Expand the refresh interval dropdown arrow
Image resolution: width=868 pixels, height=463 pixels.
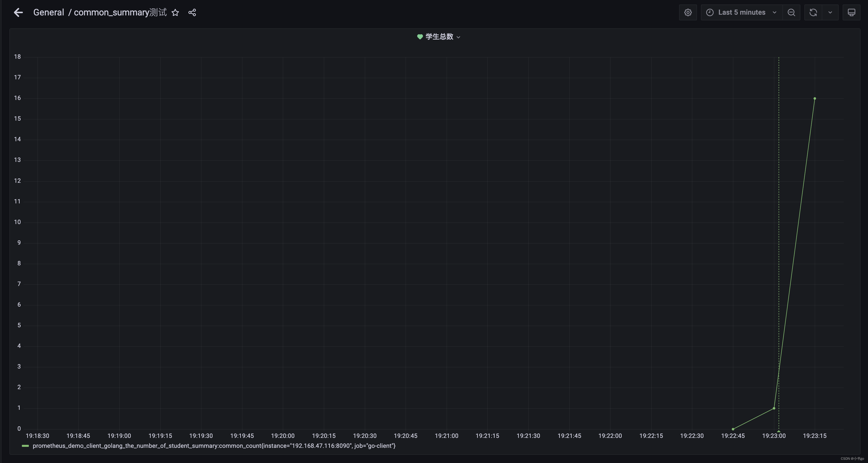(830, 12)
